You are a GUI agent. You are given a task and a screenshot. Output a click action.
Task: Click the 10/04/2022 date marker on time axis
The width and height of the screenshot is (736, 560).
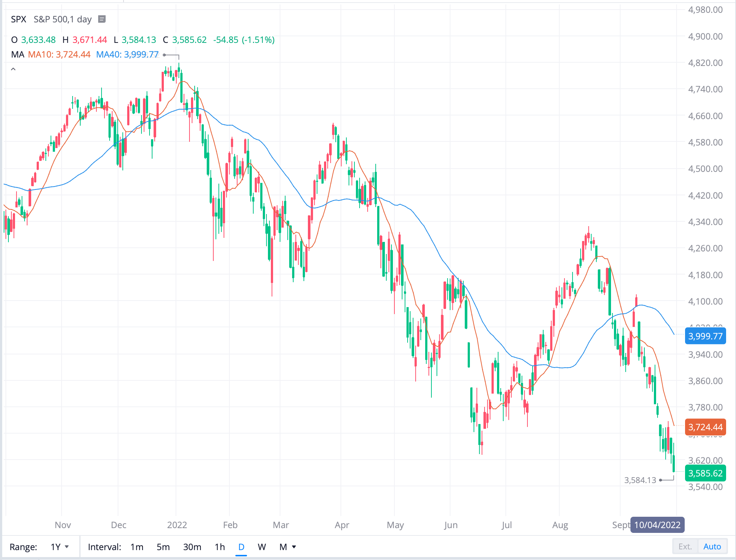[657, 525]
